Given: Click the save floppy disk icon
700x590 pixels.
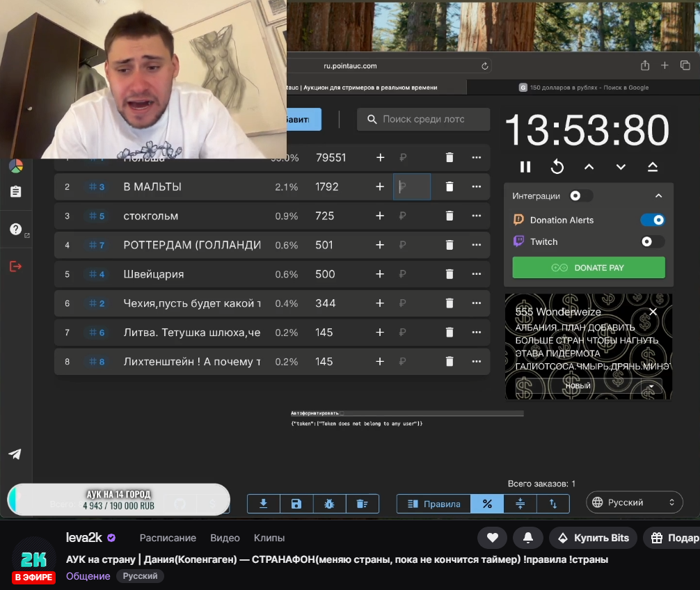Looking at the screenshot, I should pyautogui.click(x=296, y=504).
